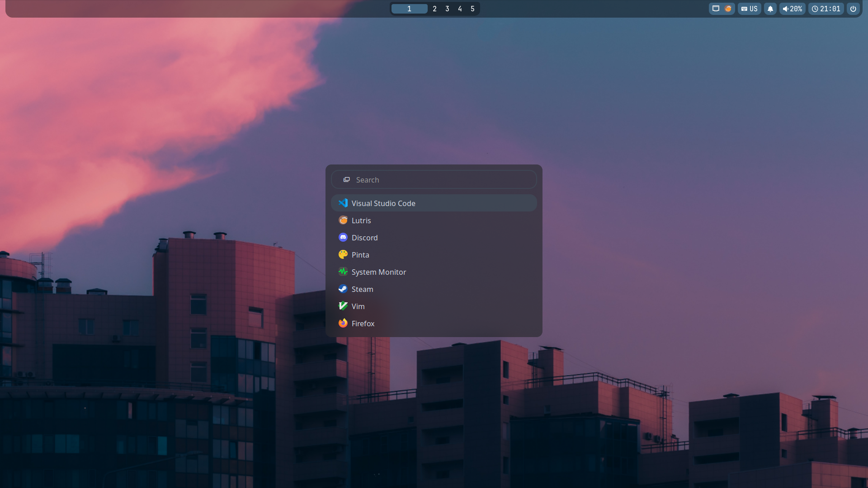This screenshot has width=868, height=488.
Task: Click the ethernet network tray icon
Action: click(716, 9)
